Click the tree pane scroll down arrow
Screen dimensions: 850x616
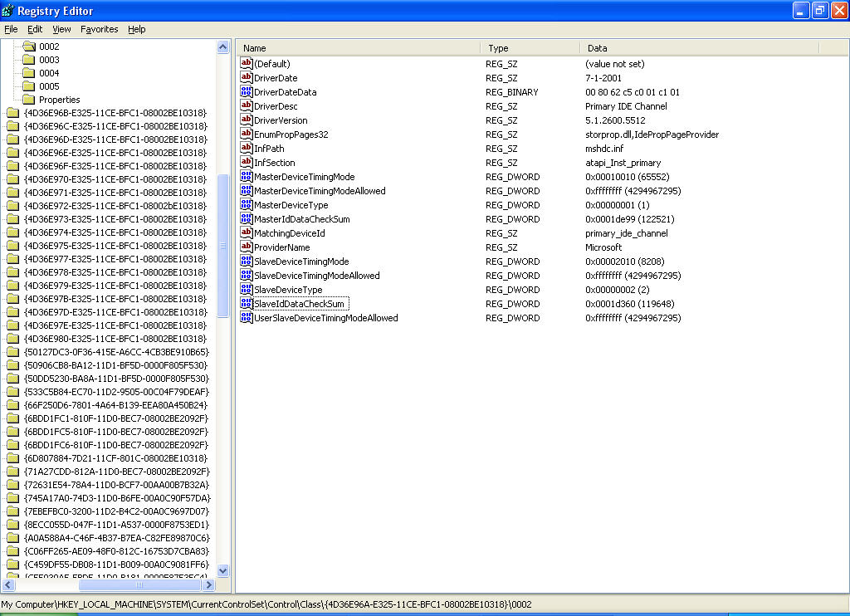222,570
